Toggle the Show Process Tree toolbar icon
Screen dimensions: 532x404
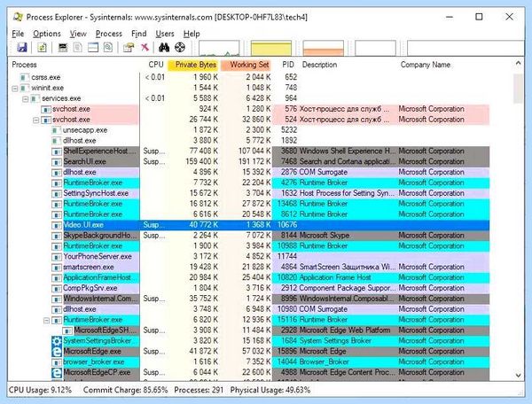(x=78, y=48)
